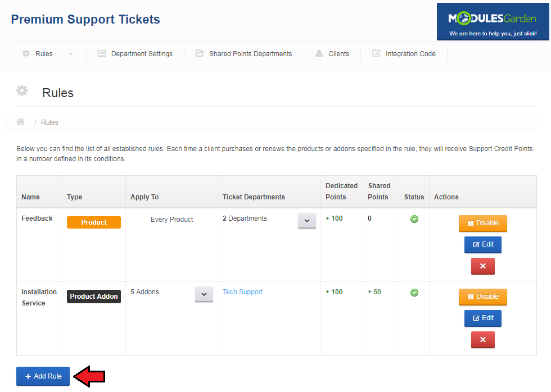This screenshot has width=551, height=392.
Task: Click the home icon in breadcrumb
Action: click(x=21, y=122)
